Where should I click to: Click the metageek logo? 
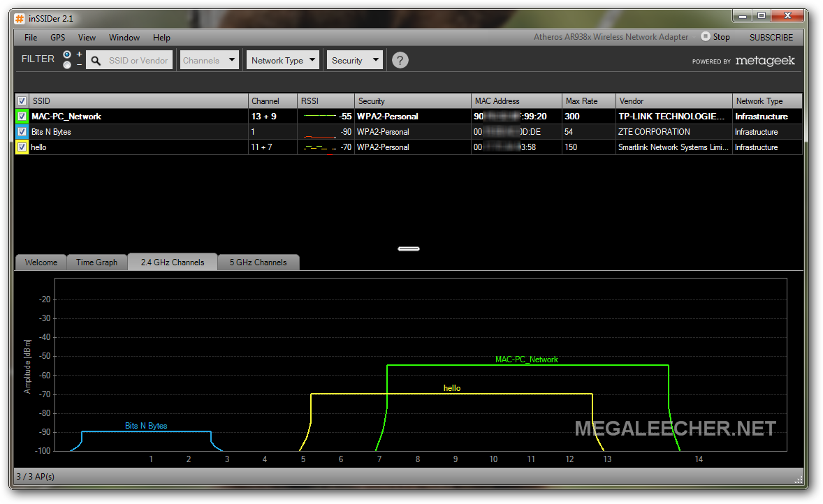(x=765, y=61)
